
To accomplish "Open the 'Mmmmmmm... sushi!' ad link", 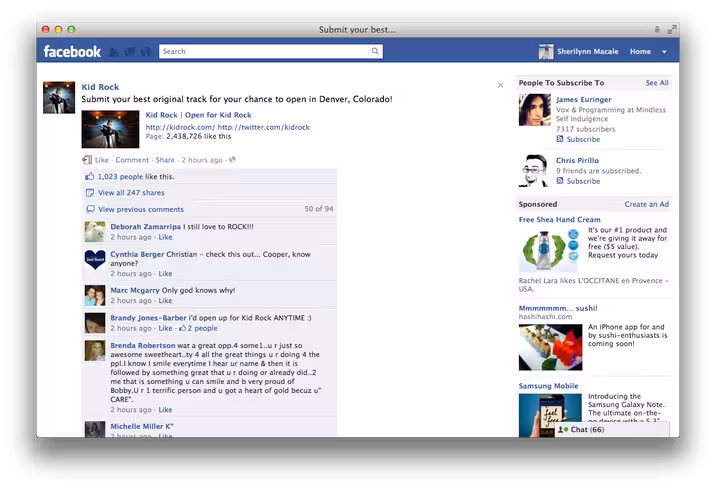I will click(558, 308).
